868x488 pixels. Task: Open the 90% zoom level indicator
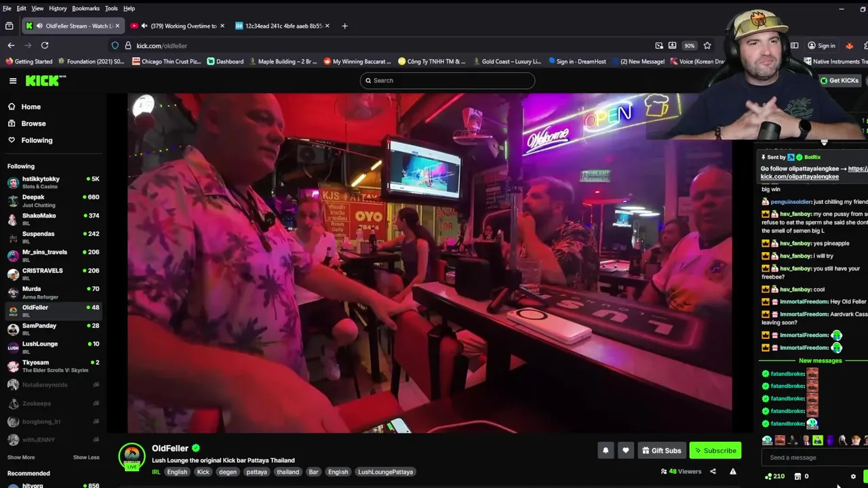689,45
